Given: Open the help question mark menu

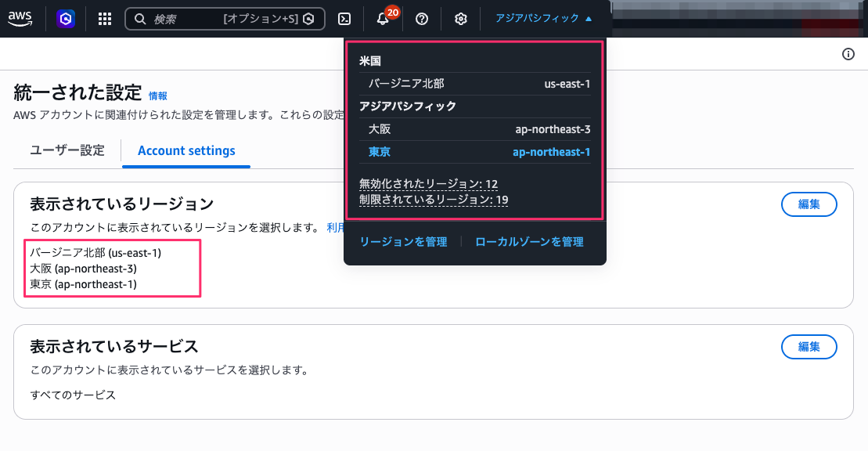Looking at the screenshot, I should (421, 19).
